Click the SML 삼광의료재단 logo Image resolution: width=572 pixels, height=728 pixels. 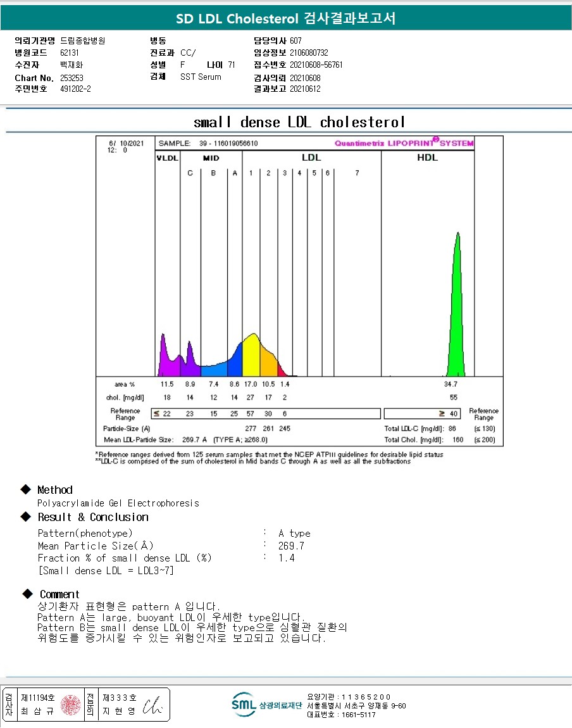tap(266, 705)
